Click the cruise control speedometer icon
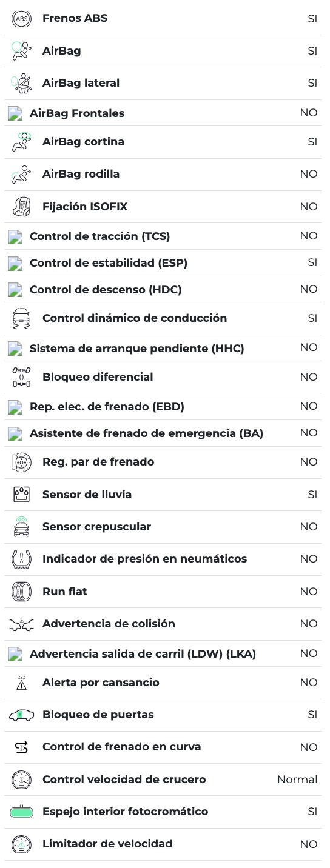The height and width of the screenshot is (868, 330). click(x=21, y=780)
